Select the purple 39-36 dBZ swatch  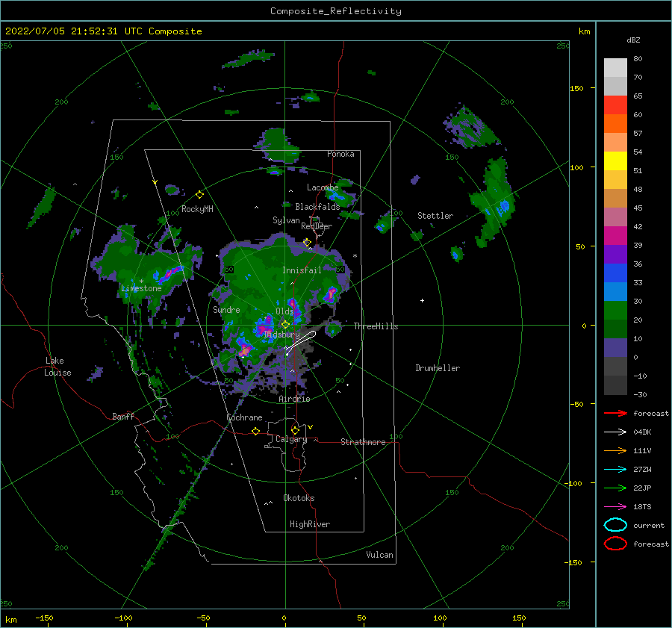click(615, 255)
